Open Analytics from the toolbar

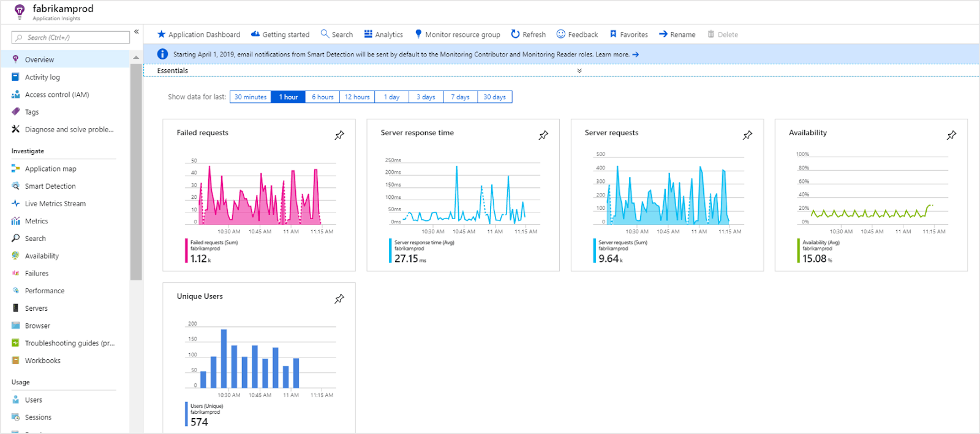[383, 34]
